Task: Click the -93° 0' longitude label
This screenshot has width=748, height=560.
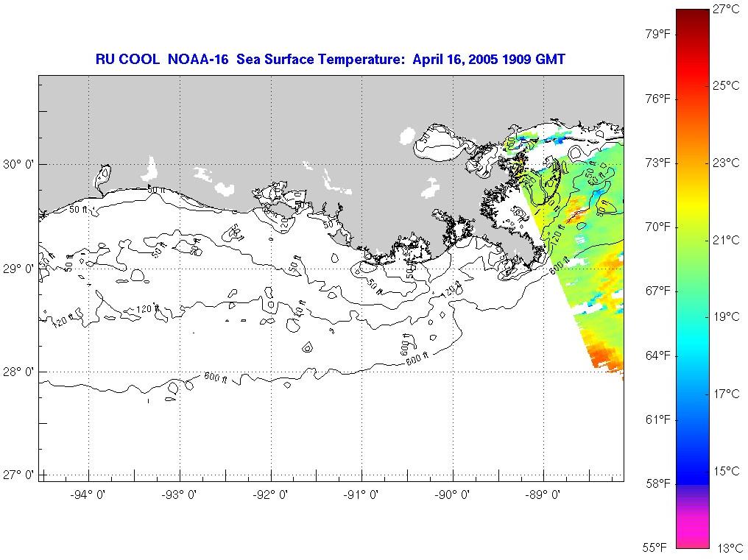Action: coord(179,495)
